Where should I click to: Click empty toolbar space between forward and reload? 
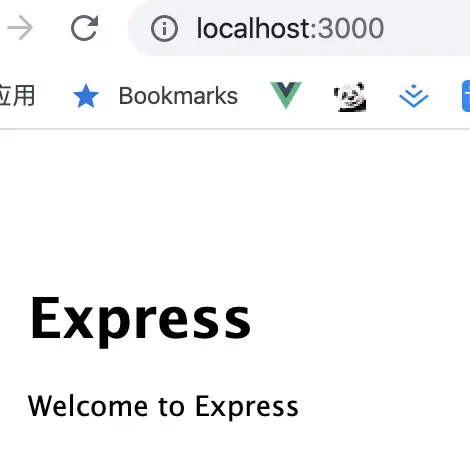pyautogui.click(x=52, y=28)
